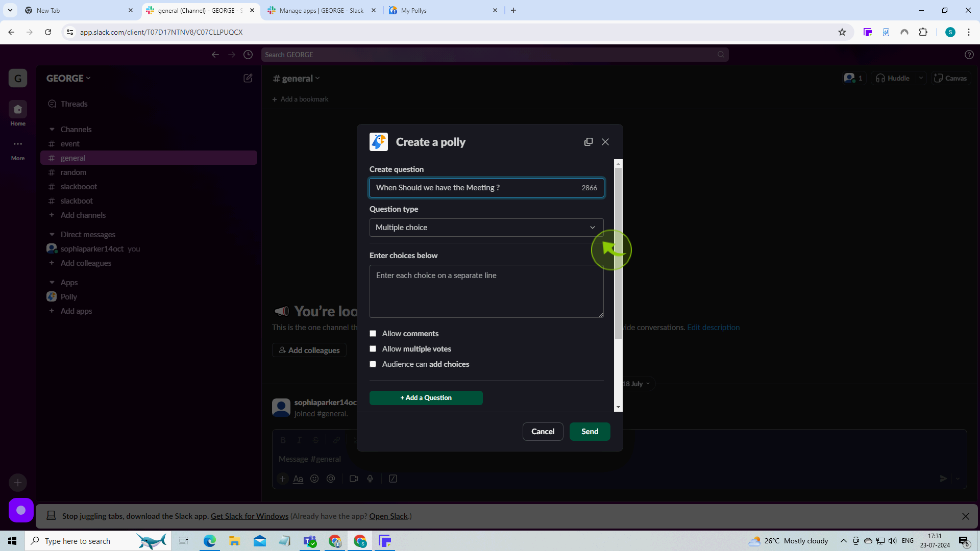Open the New message compose icon
980x551 pixels.
248,78
